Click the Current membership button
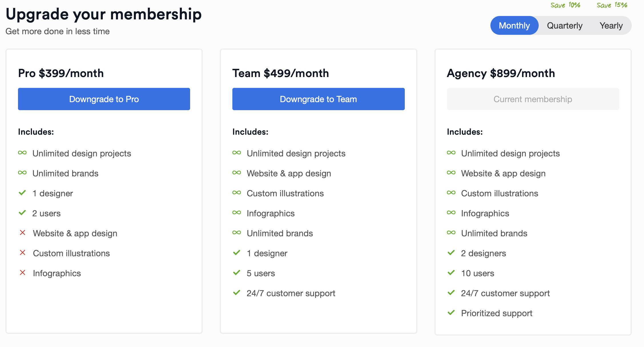Viewport: 644px width, 347px height. (533, 99)
